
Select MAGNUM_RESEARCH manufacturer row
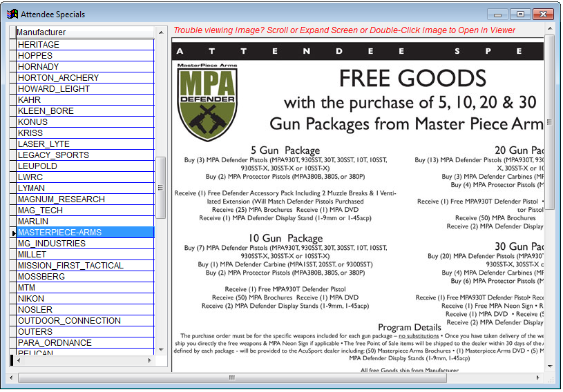(86, 199)
